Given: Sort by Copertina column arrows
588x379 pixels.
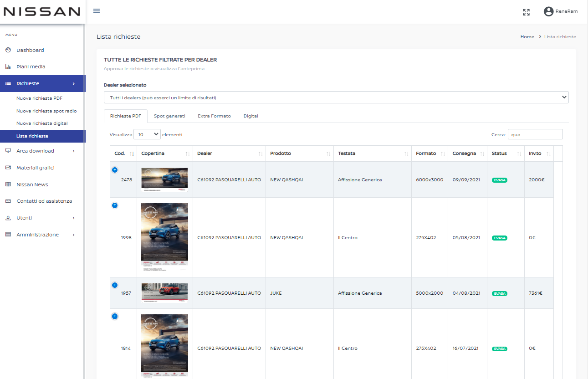Looking at the screenshot, I should (188, 154).
